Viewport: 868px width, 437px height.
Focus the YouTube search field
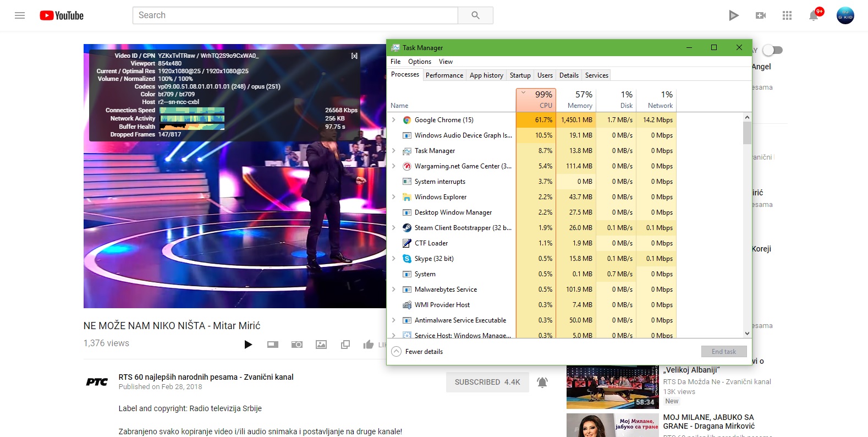click(295, 15)
